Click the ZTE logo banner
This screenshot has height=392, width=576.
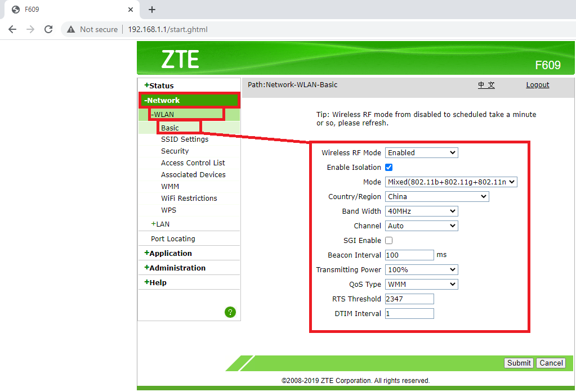[180, 58]
